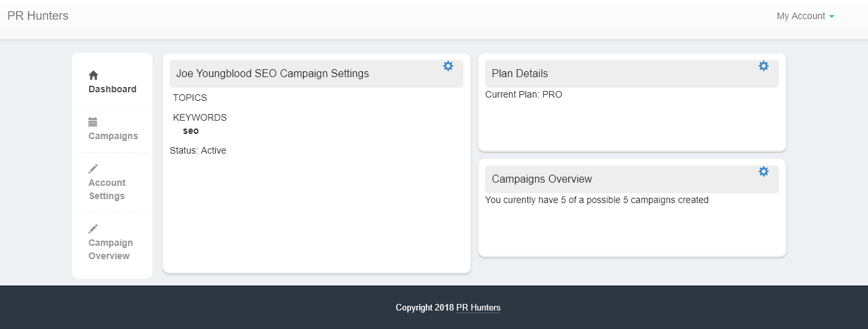Click the Joe Youngblood SEO Campaign Settings heading

[x=273, y=74]
